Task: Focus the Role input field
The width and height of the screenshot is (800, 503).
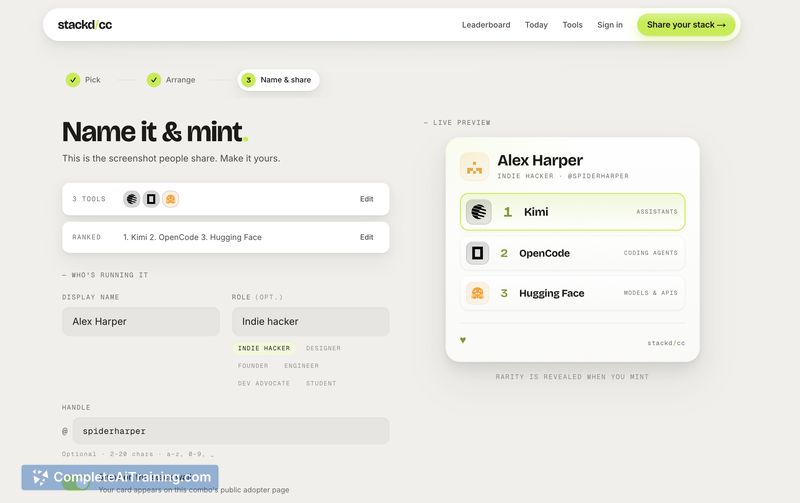Action: click(311, 321)
